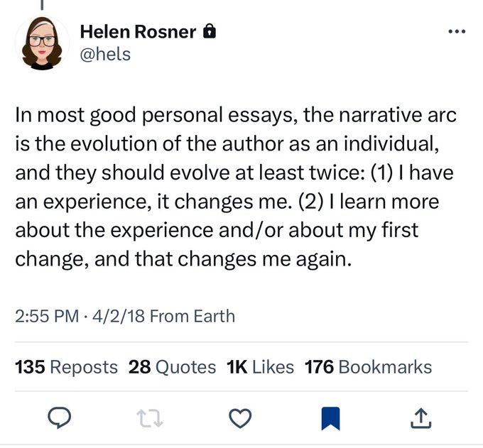Click the 176 Bookmarks count

point(369,367)
